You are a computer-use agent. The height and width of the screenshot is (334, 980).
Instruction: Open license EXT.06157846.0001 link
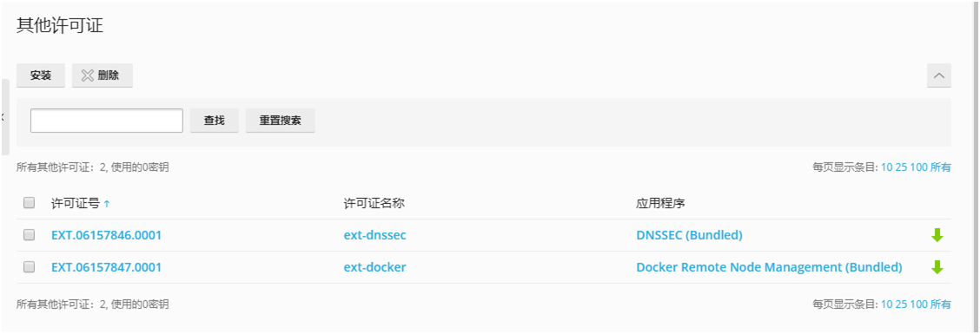pos(106,235)
